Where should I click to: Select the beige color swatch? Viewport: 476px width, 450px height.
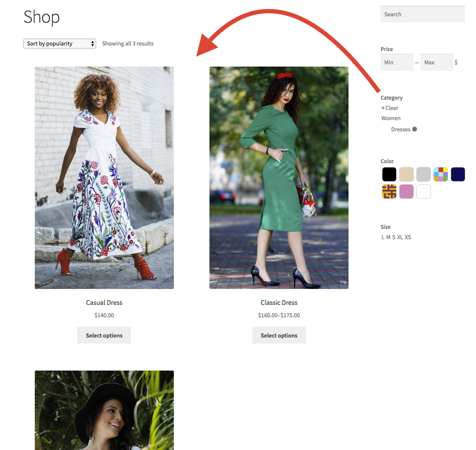click(x=406, y=174)
